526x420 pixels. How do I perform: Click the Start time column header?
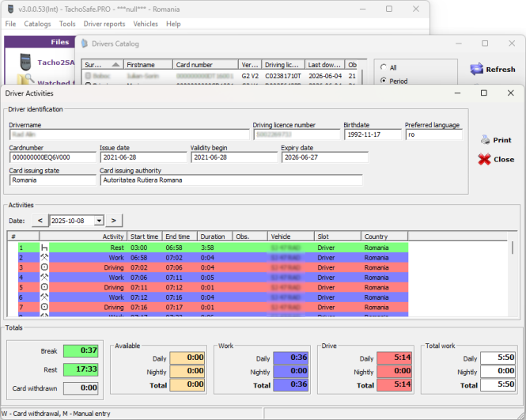click(x=145, y=236)
